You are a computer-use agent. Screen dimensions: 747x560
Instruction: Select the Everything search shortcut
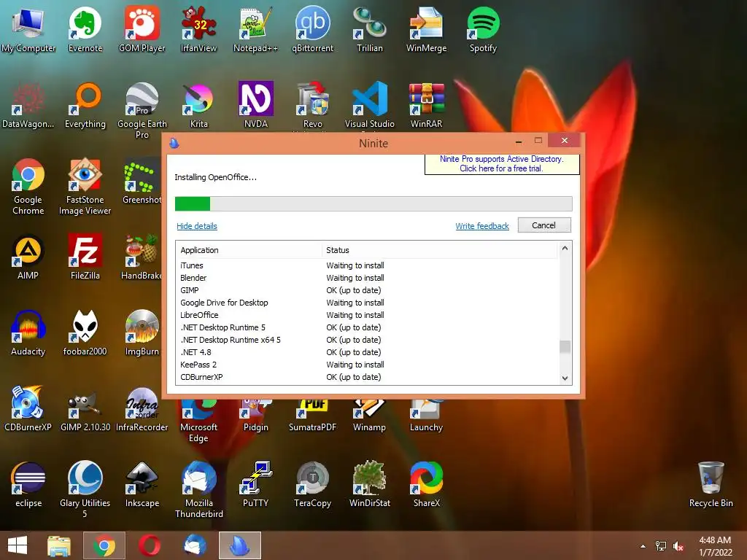click(x=85, y=105)
